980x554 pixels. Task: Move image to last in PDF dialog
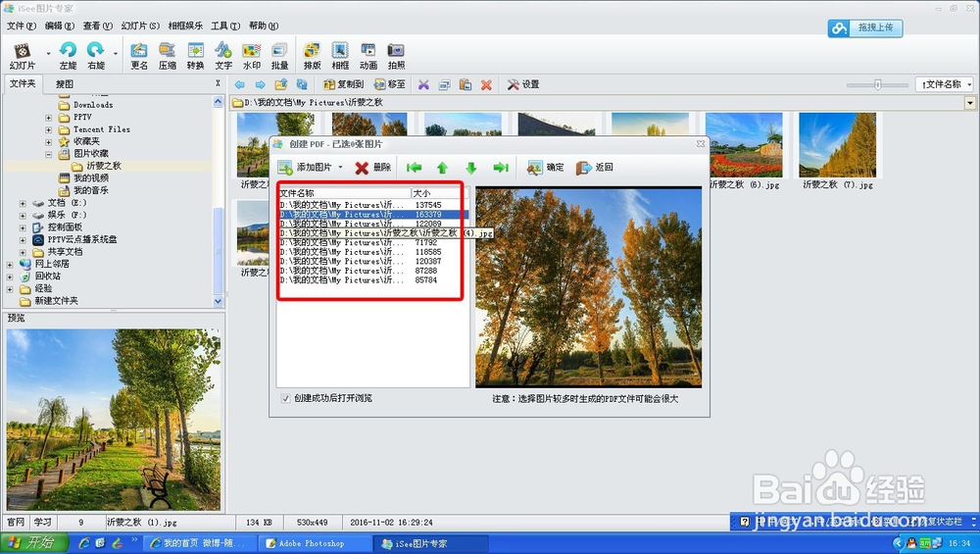click(500, 167)
